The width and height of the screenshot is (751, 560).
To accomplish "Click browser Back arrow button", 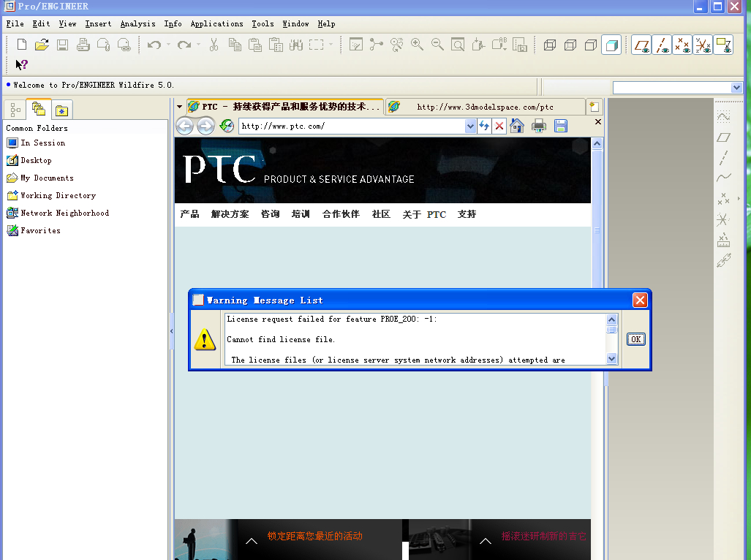I will pyautogui.click(x=185, y=126).
